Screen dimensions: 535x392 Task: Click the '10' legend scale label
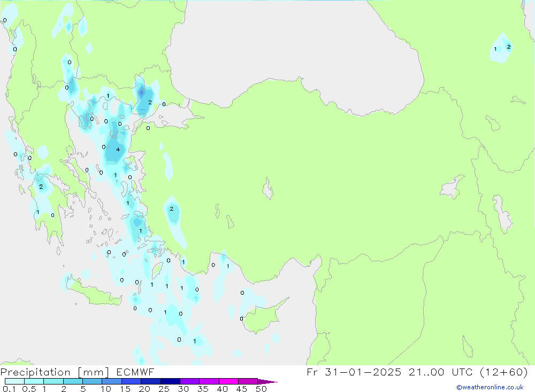tap(106, 389)
